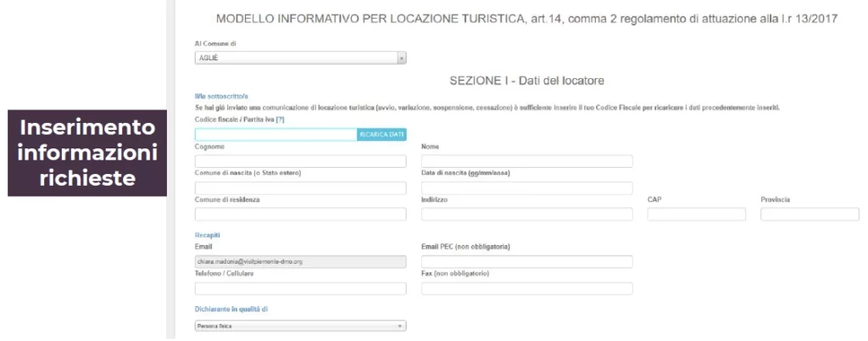The width and height of the screenshot is (868, 341).
Task: Open the 'Dichiarante in qualità di' Persona fisica dropdown
Action: point(301,326)
